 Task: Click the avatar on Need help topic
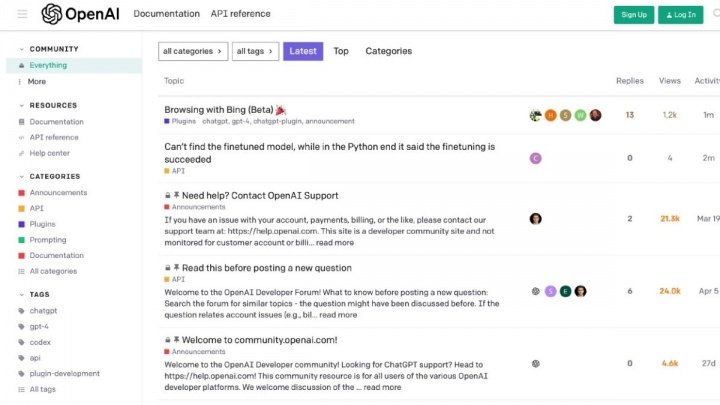(535, 219)
